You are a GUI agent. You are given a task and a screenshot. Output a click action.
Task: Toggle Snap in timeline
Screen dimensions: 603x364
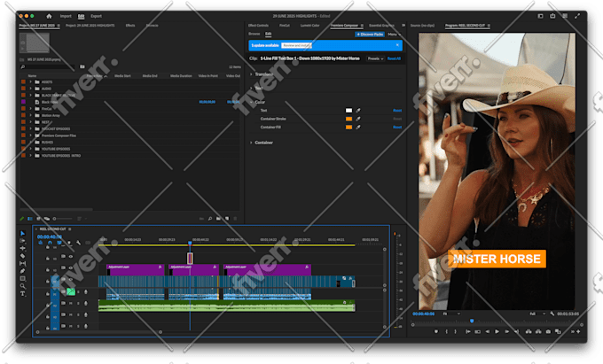(50, 243)
